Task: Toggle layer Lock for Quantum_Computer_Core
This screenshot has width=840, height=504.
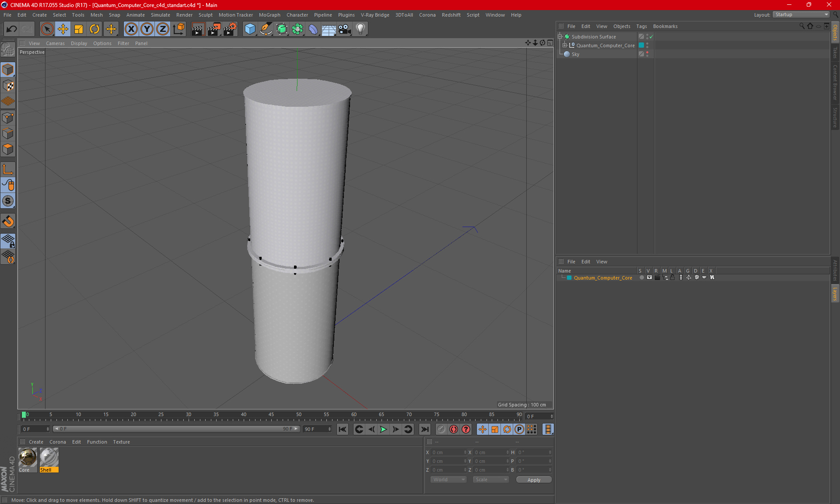Action: [672, 277]
